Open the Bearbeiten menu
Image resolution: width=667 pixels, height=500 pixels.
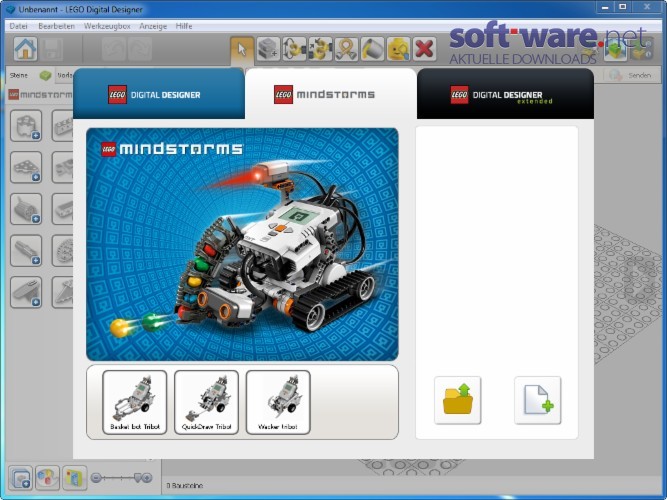(57, 26)
